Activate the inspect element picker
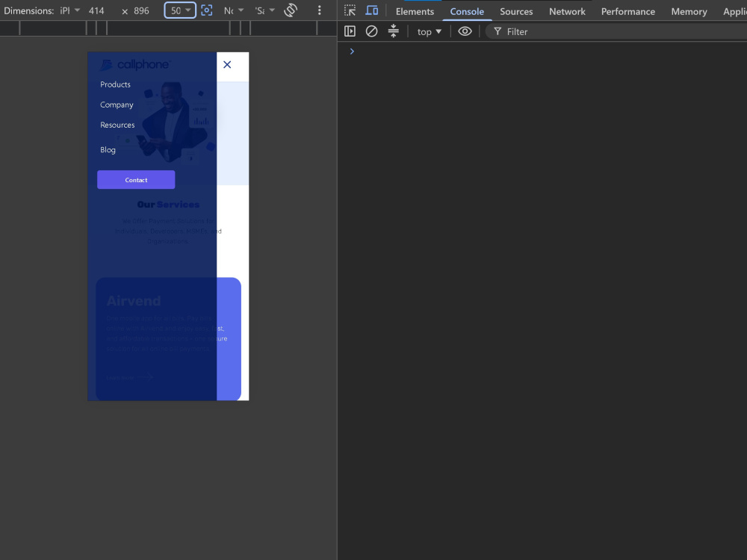Screen dimensions: 747x560 coord(350,10)
